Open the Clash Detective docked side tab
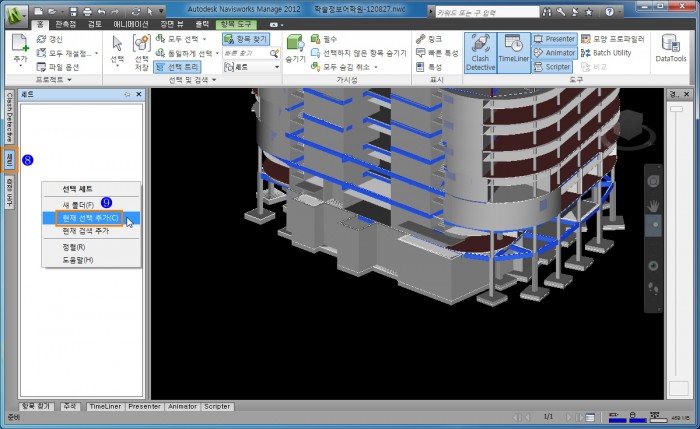The width and height of the screenshot is (700, 429). pos(10,115)
